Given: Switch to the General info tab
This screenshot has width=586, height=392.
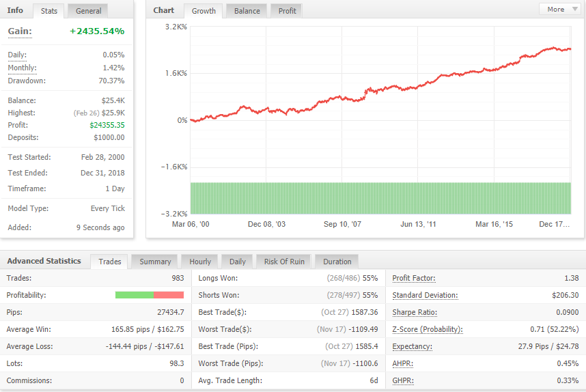Looking at the screenshot, I should click(88, 11).
